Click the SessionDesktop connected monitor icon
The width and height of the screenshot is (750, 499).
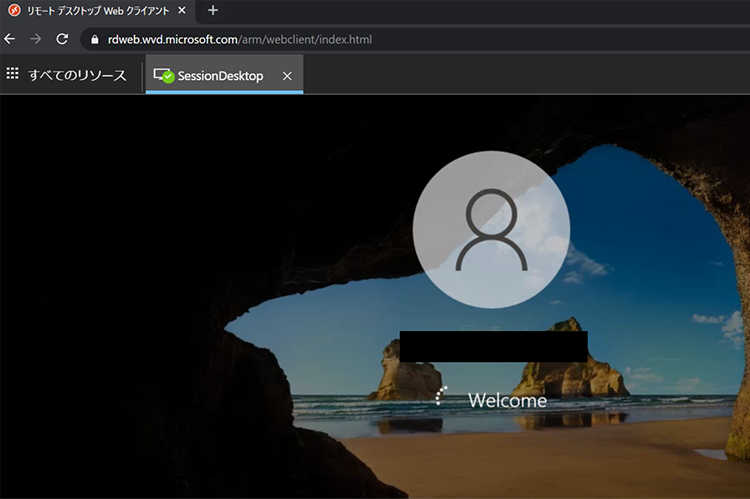[x=163, y=75]
